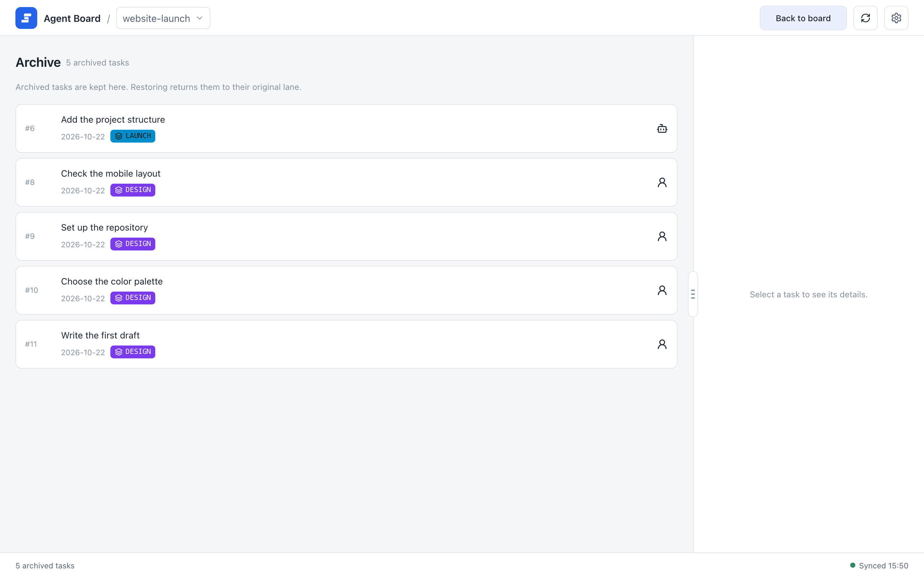This screenshot has width=924, height=578.
Task: Select the Write the first draft task
Action: pyautogui.click(x=346, y=344)
